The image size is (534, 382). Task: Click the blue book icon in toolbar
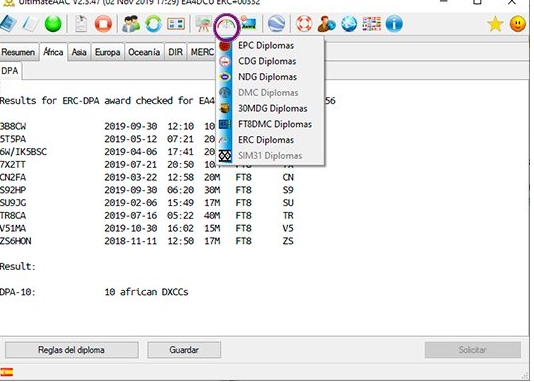pyautogui.click(x=7, y=24)
